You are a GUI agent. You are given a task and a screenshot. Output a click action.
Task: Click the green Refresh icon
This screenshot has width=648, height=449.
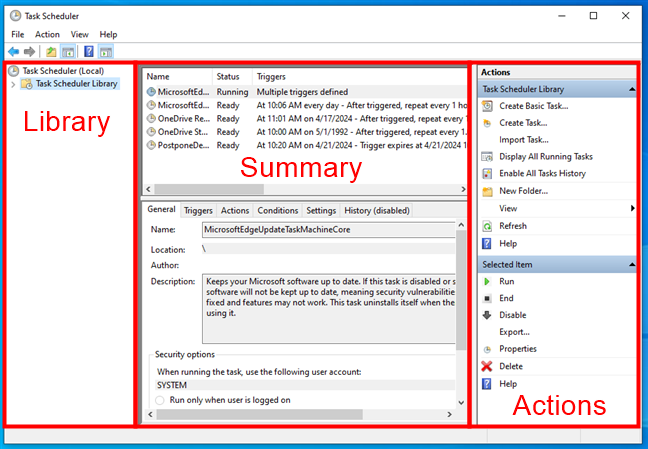click(x=487, y=226)
